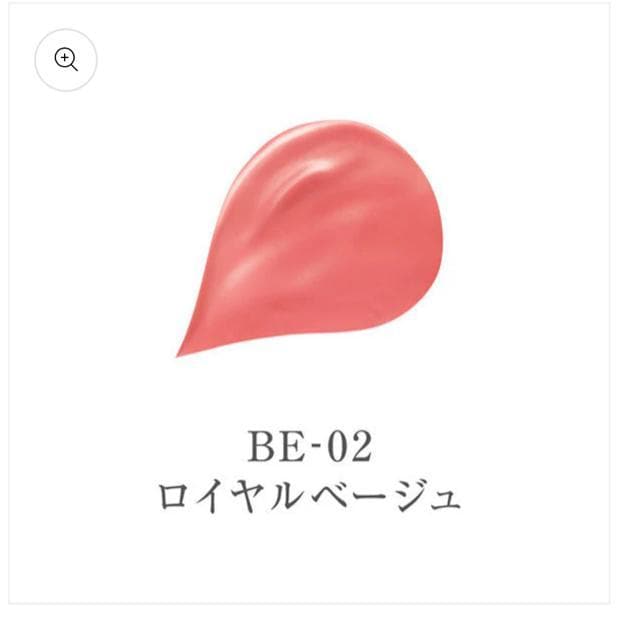Activate the image zoom control
640x635 pixels.
tap(66, 60)
